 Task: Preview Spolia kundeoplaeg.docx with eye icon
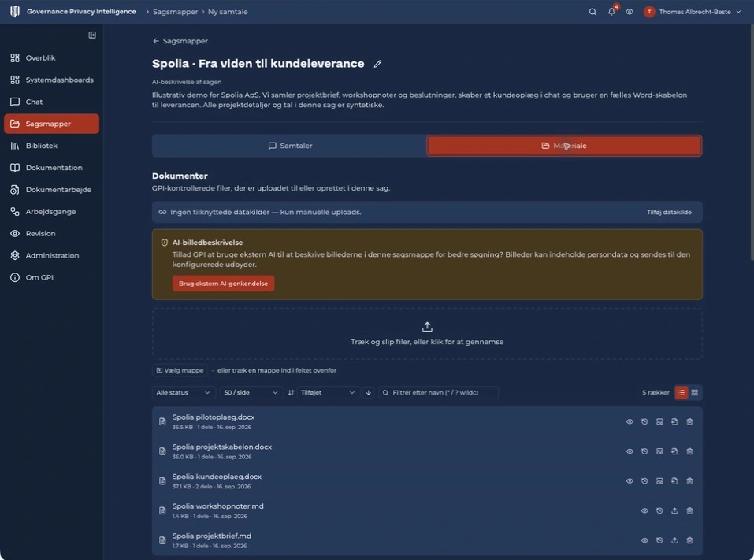point(630,481)
